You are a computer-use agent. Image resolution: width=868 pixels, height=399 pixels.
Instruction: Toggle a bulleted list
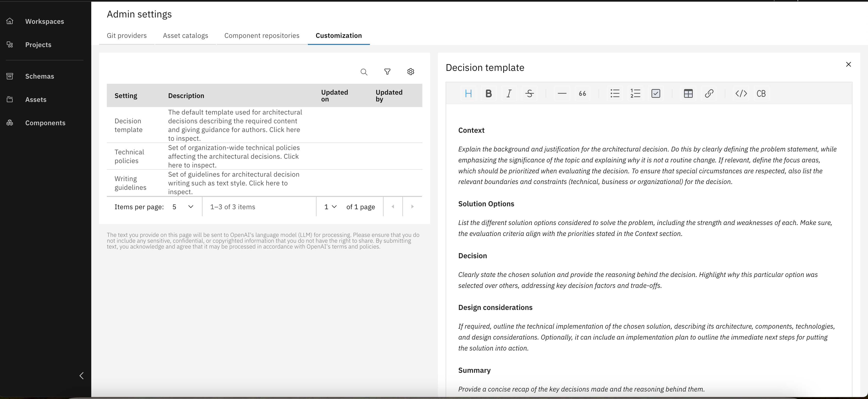[x=615, y=93]
